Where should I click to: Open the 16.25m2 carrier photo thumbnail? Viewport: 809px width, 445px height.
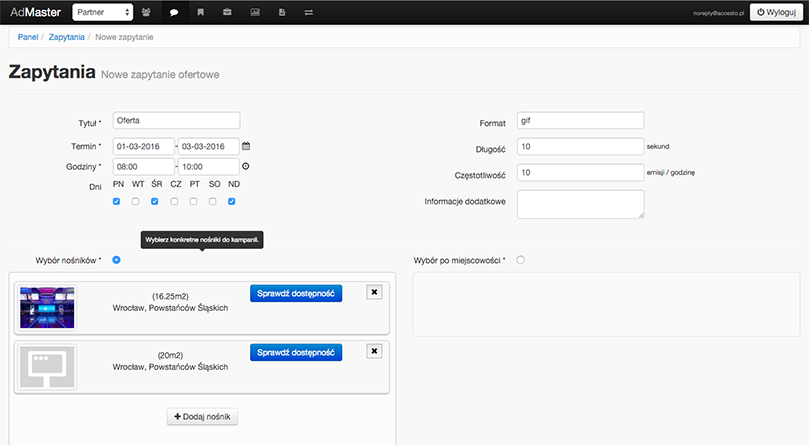[47, 308]
